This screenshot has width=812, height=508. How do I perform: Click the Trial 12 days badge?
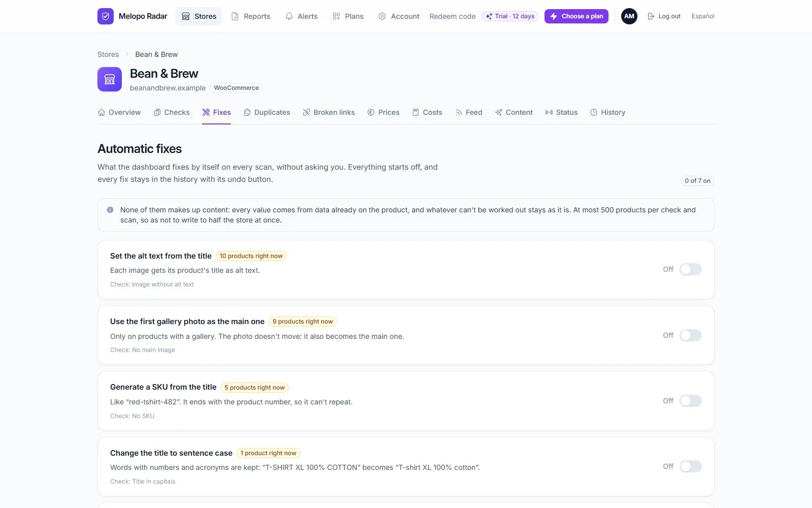[510, 16]
